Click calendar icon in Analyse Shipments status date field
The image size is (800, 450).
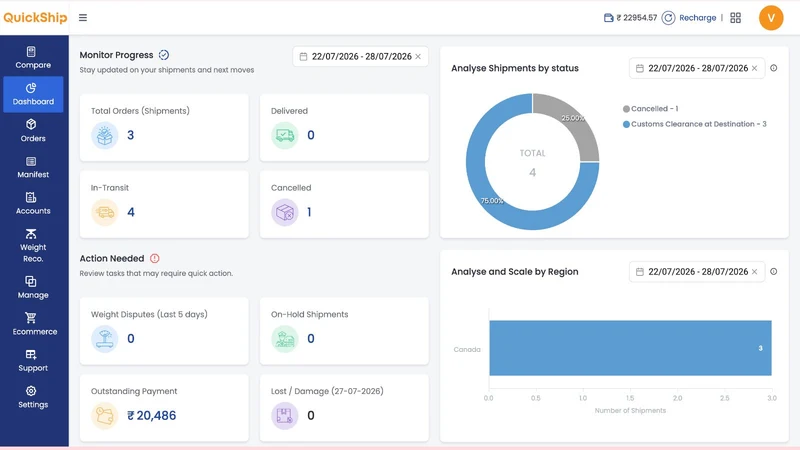[640, 68]
